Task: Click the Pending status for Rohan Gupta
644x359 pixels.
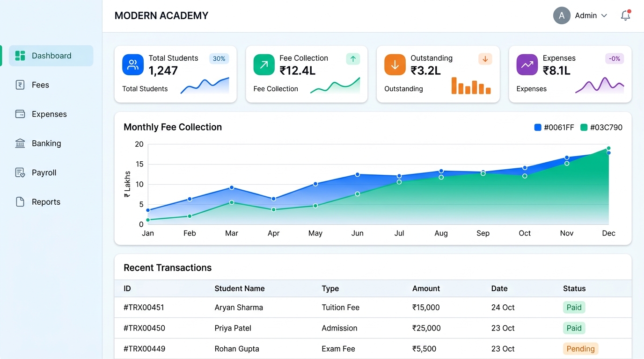Action: coord(580,349)
